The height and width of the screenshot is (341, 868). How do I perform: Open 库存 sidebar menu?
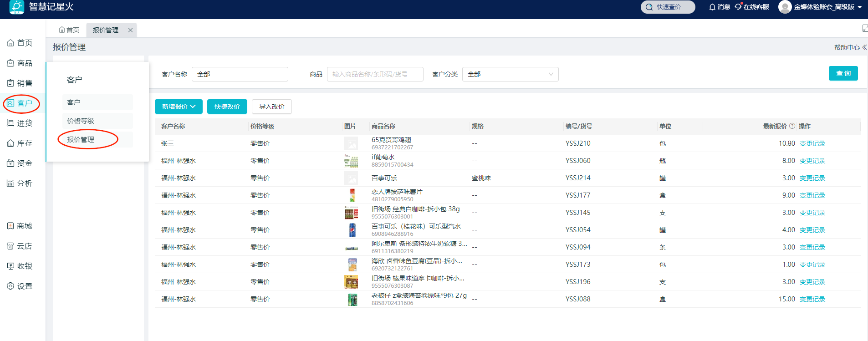coord(20,143)
